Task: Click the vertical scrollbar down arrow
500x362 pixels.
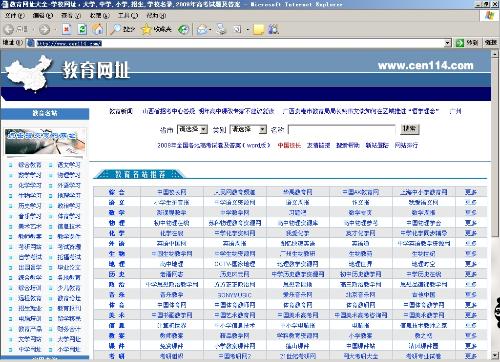Action: pos(495,354)
